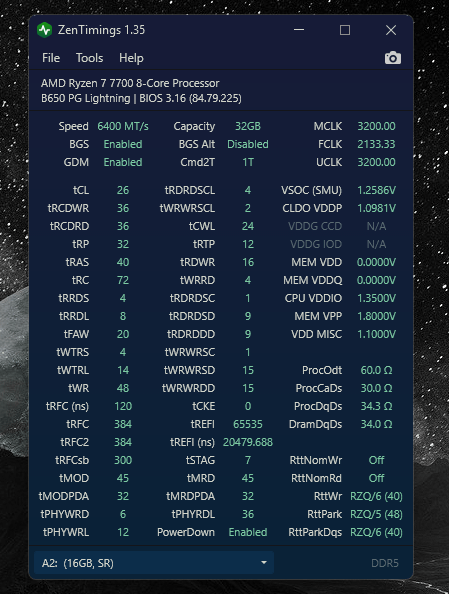Click the tCL value 26
Screen dimensions: 449x594
123,190
